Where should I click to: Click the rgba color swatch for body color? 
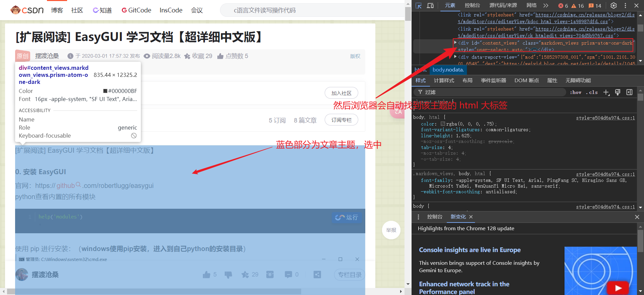[443, 124]
